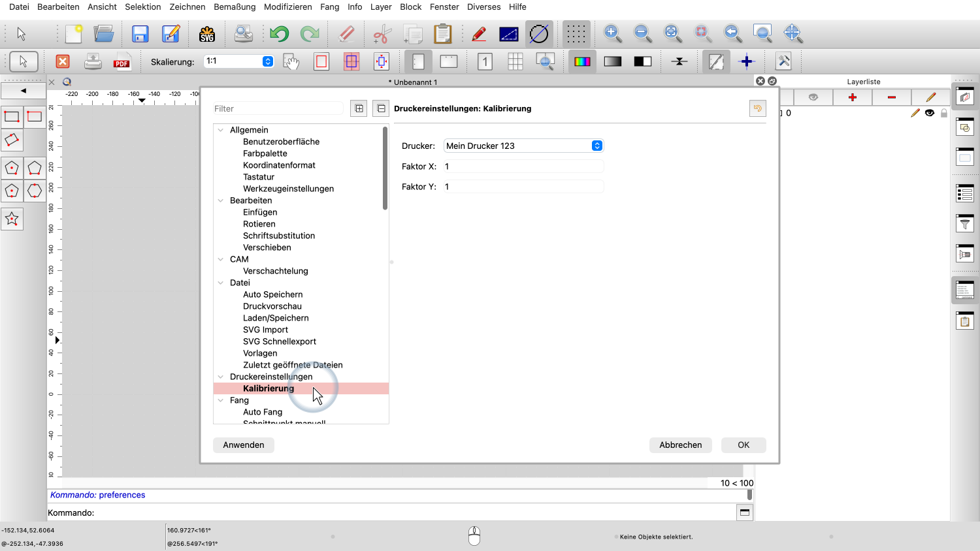The width and height of the screenshot is (980, 551).
Task: Click restore defaults icon in dialog header
Action: [x=757, y=109]
